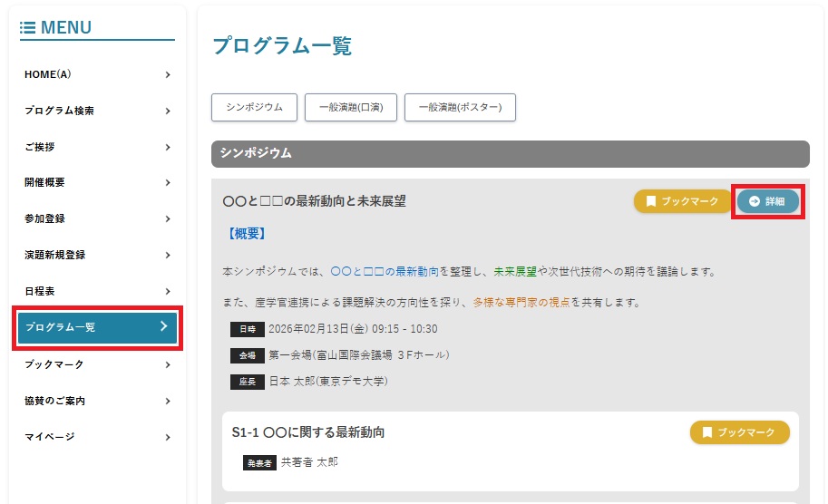Go to 参加登録 page

(45, 218)
